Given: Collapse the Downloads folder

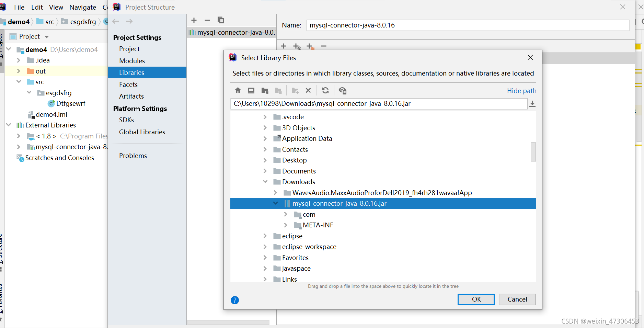Looking at the screenshot, I should point(265,182).
